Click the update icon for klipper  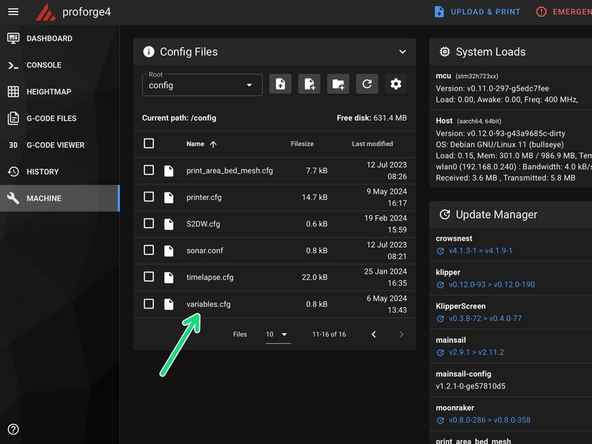coord(440,285)
